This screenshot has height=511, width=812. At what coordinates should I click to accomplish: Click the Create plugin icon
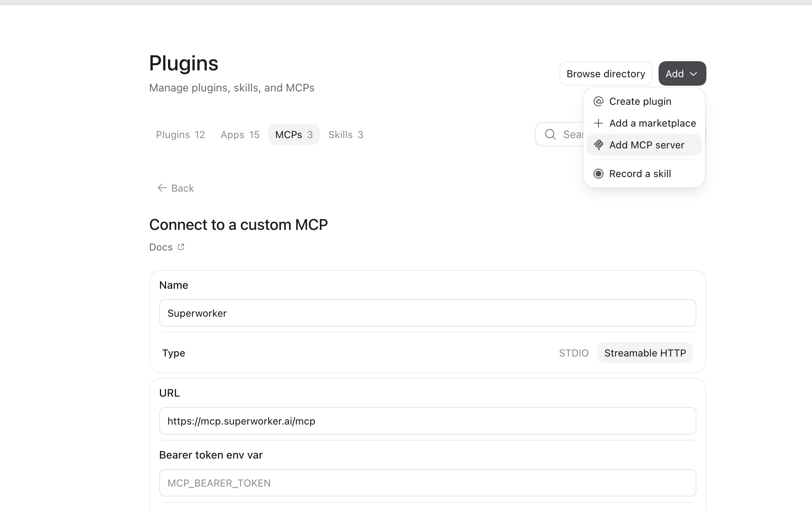point(598,101)
